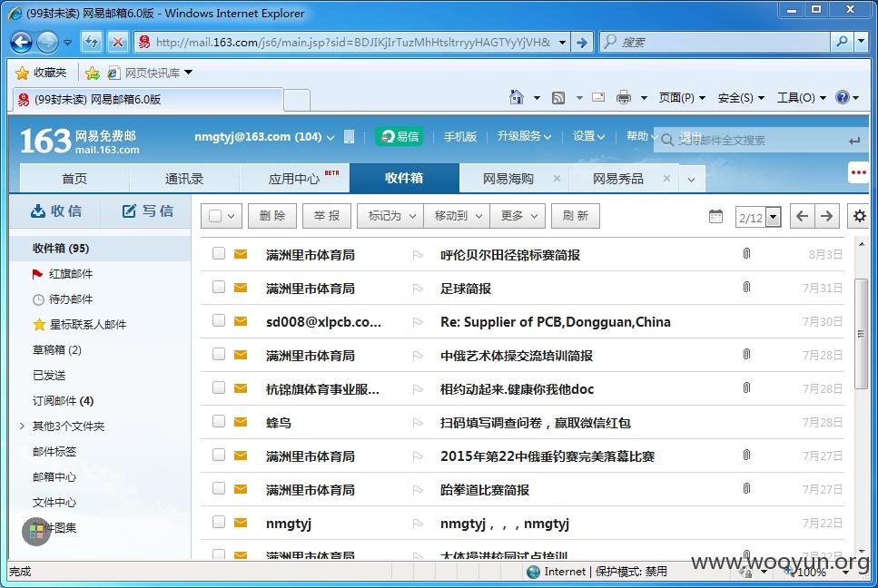This screenshot has width=878, height=588.
Task: Click flag icon on nmgtyj row
Action: tap(418, 524)
